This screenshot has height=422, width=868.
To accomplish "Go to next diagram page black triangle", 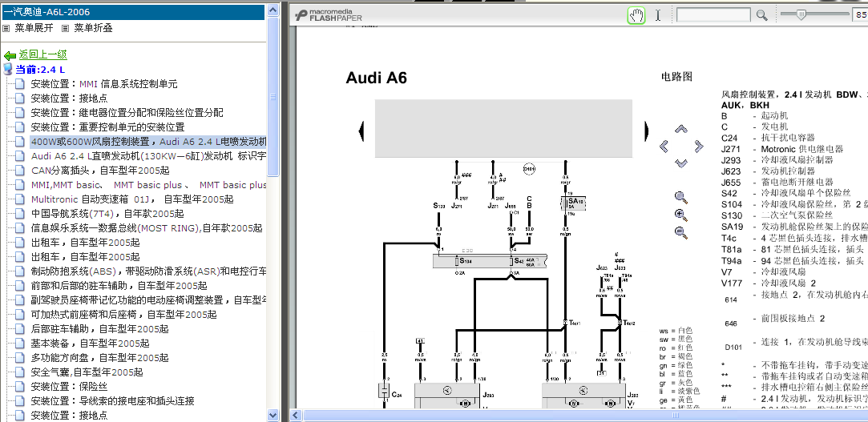I will point(645,131).
